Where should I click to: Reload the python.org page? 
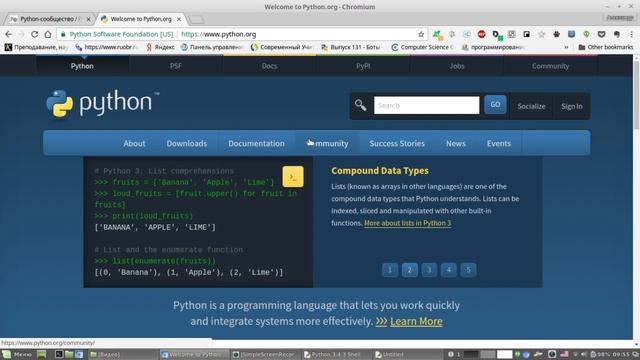34,34
